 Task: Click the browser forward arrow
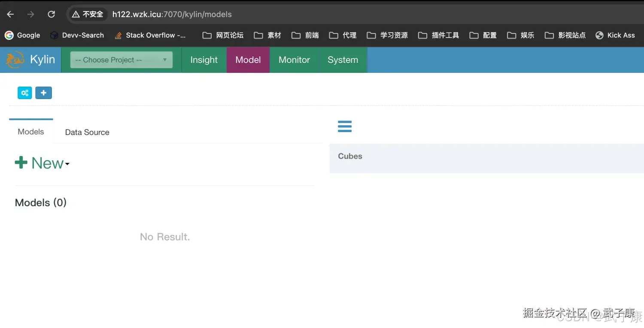[x=30, y=14]
